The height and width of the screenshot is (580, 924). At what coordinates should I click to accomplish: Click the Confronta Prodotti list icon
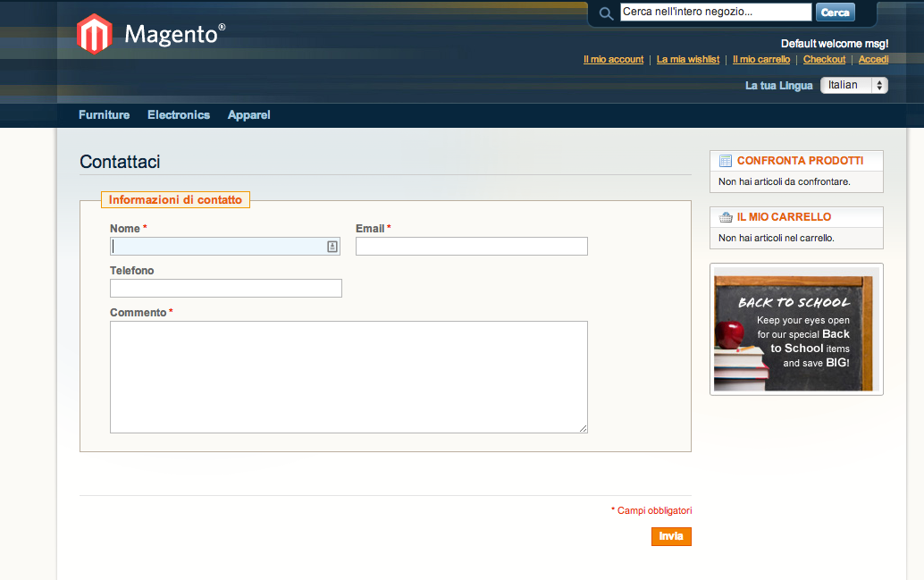pyautogui.click(x=726, y=161)
